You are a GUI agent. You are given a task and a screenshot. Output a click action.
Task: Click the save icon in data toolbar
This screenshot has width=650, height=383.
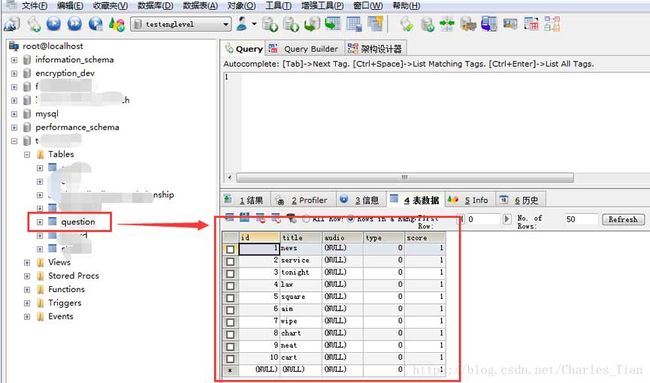pyautogui.click(x=245, y=217)
